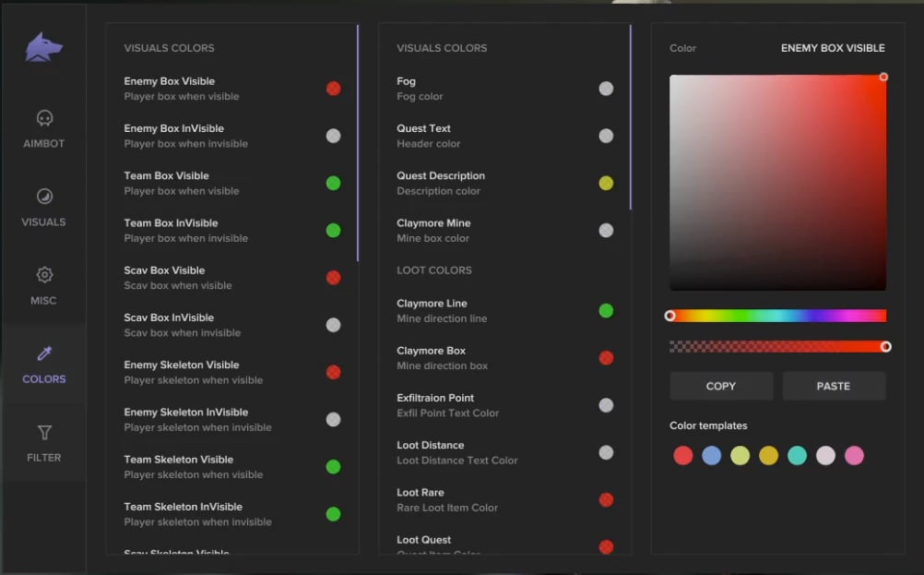This screenshot has height=575, width=924.
Task: Click the Color templates heading
Action: pos(708,425)
